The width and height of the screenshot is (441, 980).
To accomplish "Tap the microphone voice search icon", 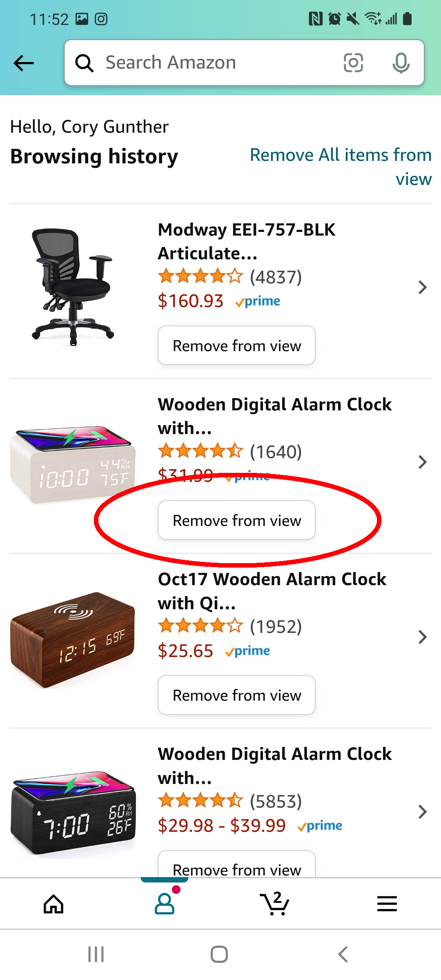I will click(401, 63).
